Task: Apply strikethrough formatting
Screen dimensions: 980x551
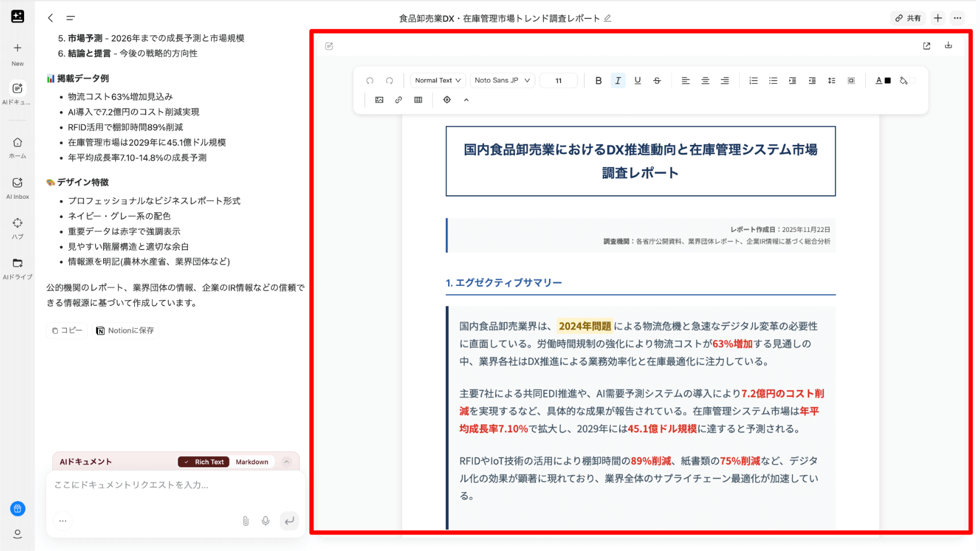Action: [657, 81]
